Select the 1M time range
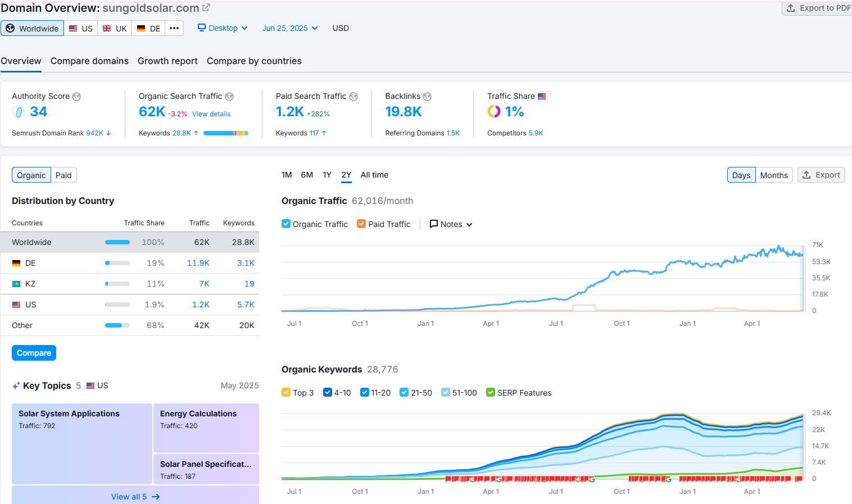Screen dimensions: 852x504 click(x=287, y=175)
